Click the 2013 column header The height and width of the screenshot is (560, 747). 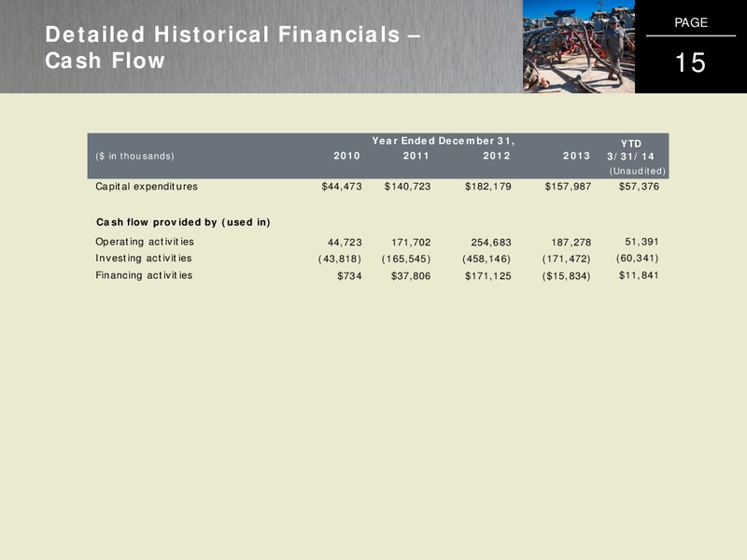tap(576, 156)
